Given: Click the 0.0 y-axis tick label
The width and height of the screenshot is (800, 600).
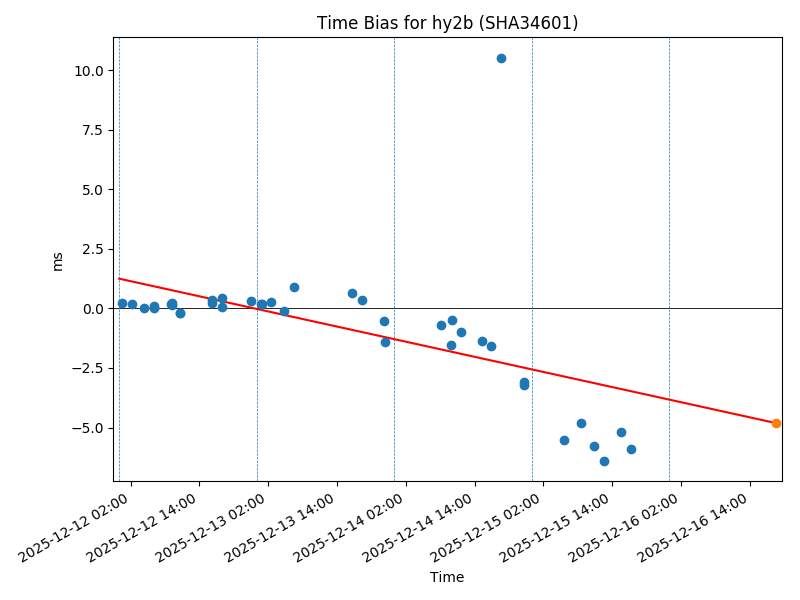Looking at the screenshot, I should (x=91, y=309).
